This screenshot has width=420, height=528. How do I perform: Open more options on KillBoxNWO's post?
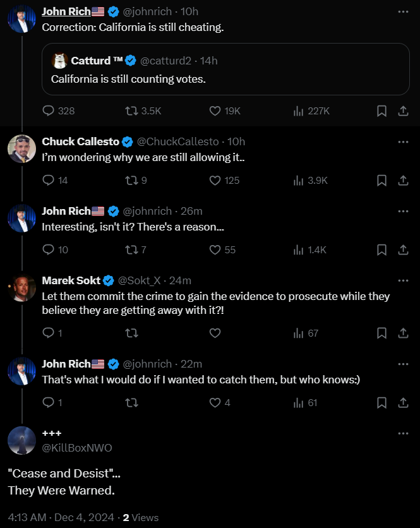coord(403,433)
